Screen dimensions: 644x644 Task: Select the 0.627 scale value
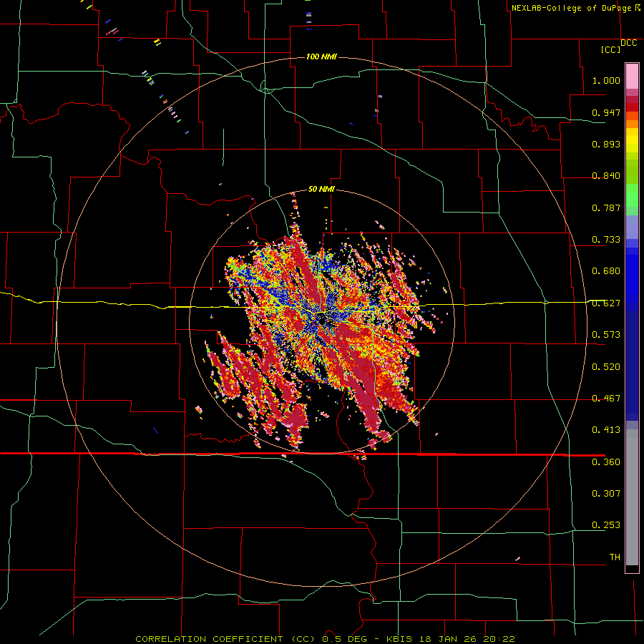pos(606,303)
